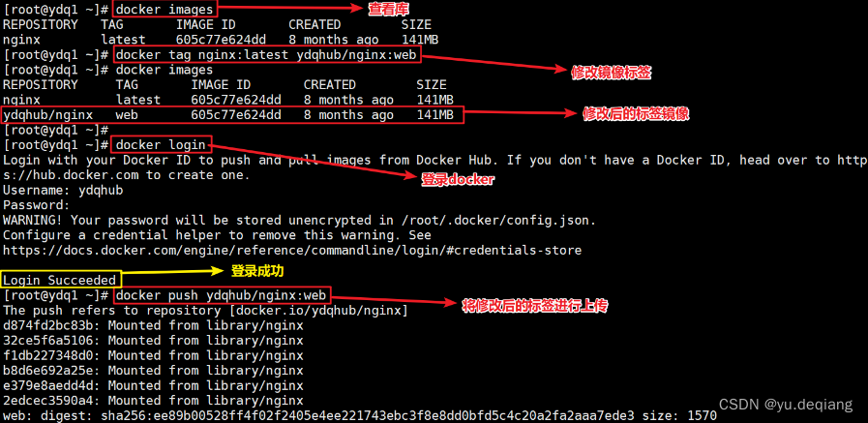The height and width of the screenshot is (423, 868).
Task: Click the 'Login with your Docker ID' line
Action: coord(434,160)
